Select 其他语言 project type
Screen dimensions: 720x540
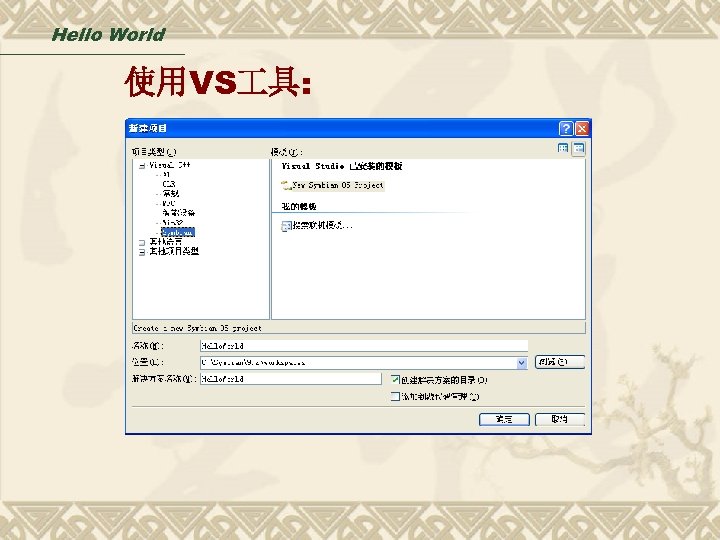[166, 242]
